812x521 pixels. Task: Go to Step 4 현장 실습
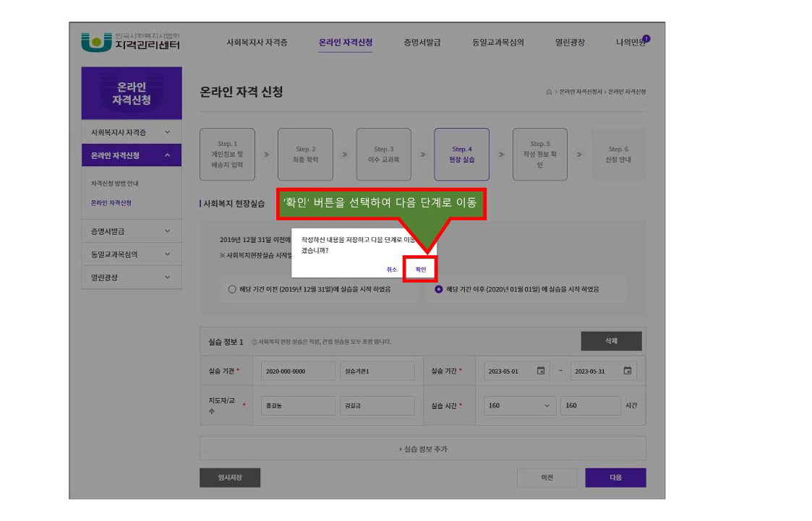pos(461,154)
